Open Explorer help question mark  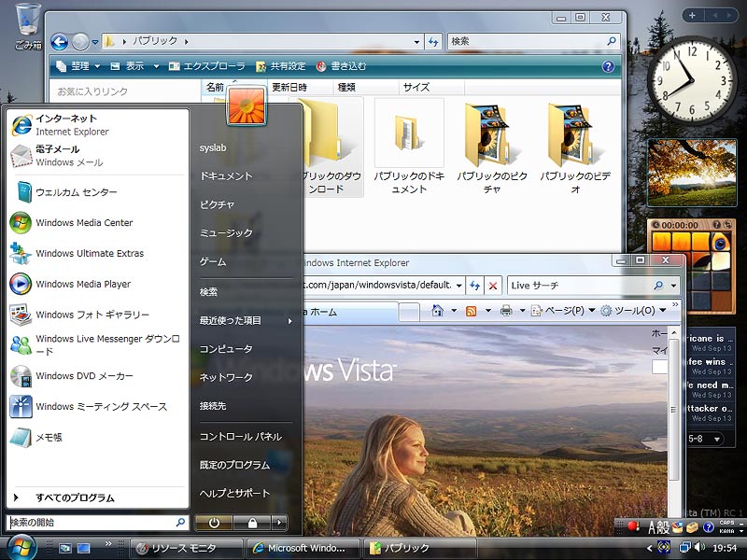point(608,66)
